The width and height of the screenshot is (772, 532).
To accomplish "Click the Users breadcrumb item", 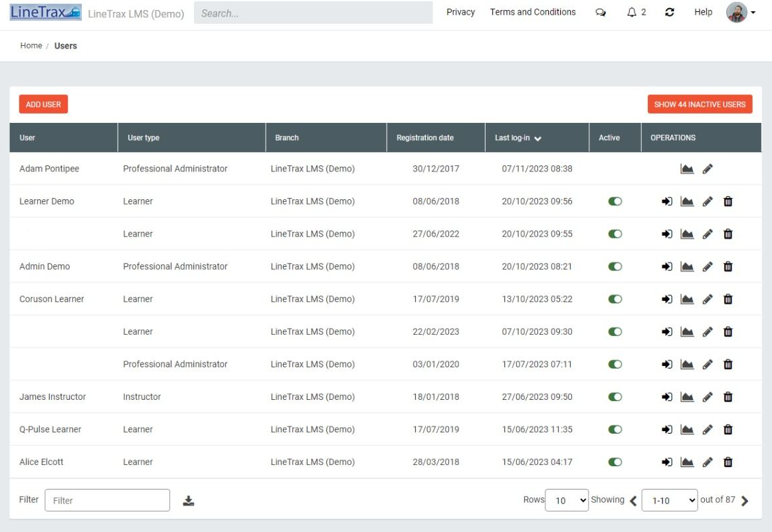I will (x=66, y=46).
